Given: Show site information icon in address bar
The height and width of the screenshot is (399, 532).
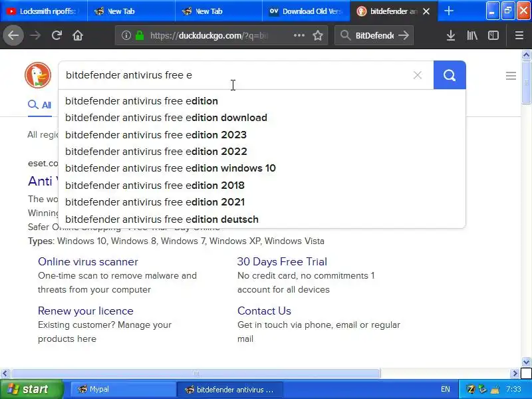Looking at the screenshot, I should click(126, 35).
